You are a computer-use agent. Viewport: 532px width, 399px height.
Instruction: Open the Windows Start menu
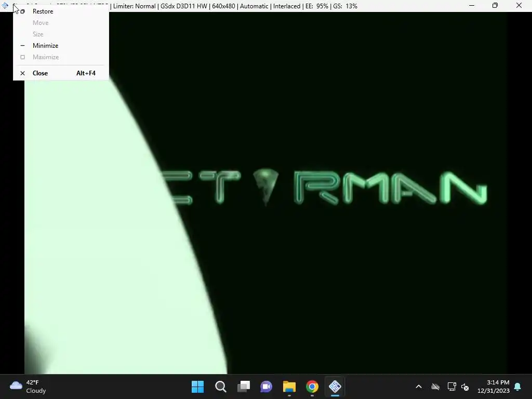[198, 387]
